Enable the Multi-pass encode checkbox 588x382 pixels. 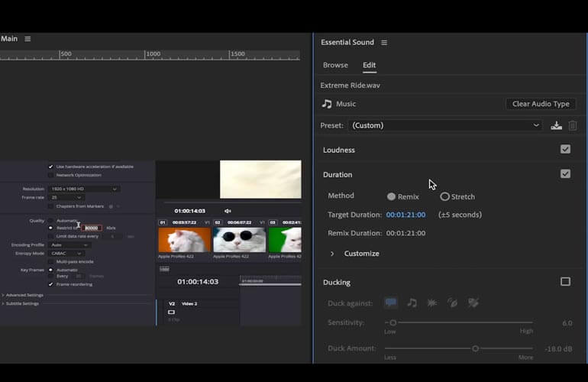click(x=50, y=261)
